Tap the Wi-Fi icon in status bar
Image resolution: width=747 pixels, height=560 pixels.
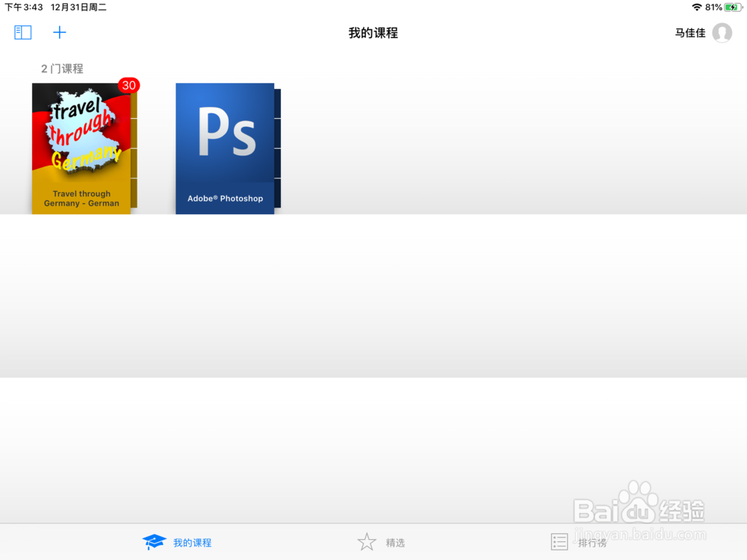pos(695,7)
